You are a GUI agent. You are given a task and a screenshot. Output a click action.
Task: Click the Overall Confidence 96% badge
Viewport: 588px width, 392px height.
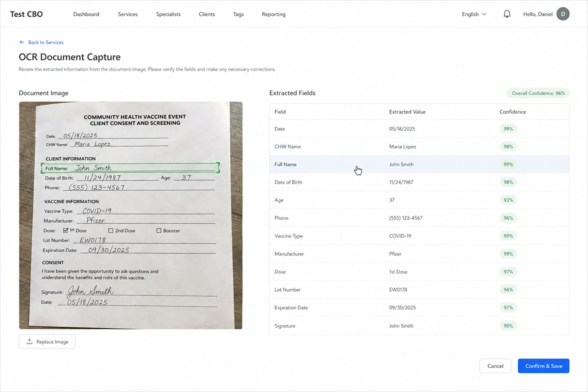tap(538, 93)
